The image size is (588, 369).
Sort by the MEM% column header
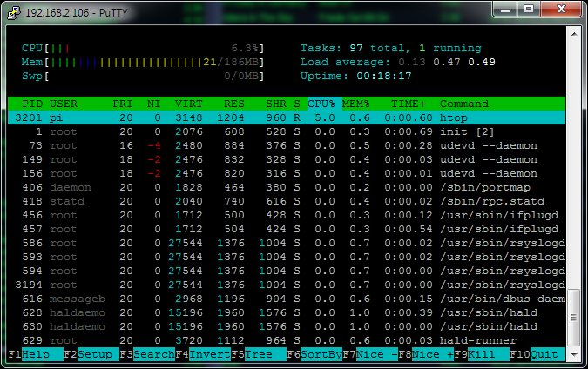pyautogui.click(x=357, y=104)
